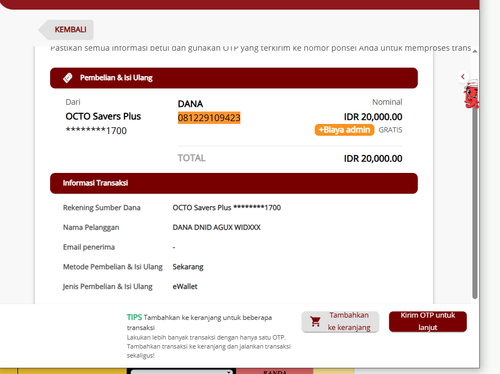Click OCTO Savers Plus account name
The height and width of the screenshot is (374, 500).
click(x=103, y=116)
